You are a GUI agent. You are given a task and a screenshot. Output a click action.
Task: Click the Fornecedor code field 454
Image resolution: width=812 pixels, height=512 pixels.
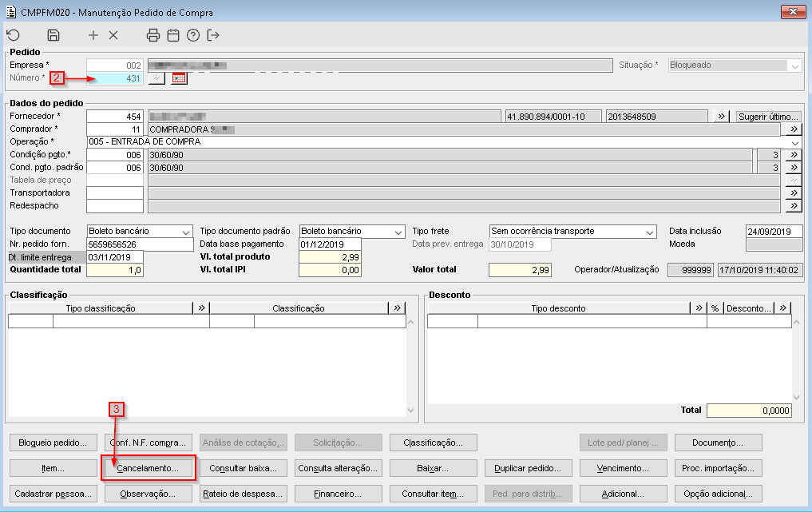(x=115, y=116)
